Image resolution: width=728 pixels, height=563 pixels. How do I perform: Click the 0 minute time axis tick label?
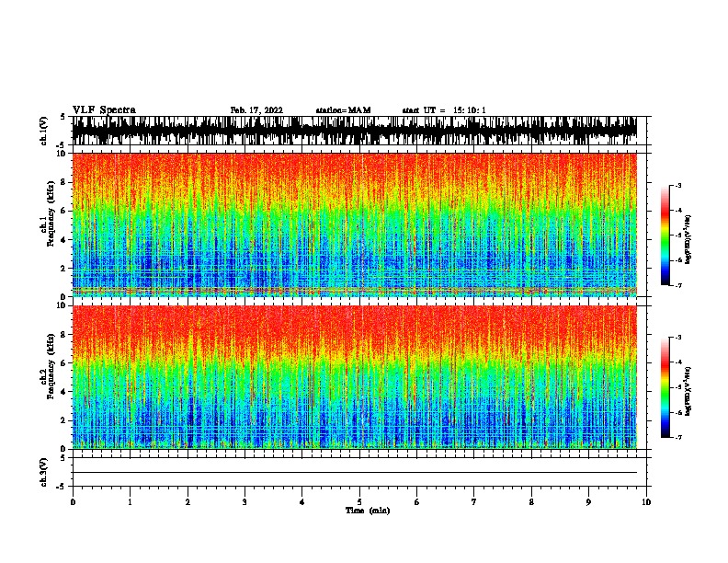coord(73,502)
